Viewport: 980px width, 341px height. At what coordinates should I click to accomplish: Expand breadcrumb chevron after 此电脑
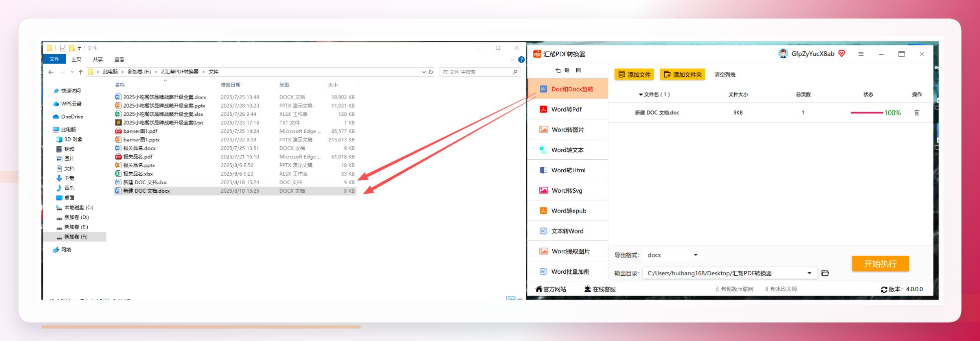pyautogui.click(x=123, y=72)
